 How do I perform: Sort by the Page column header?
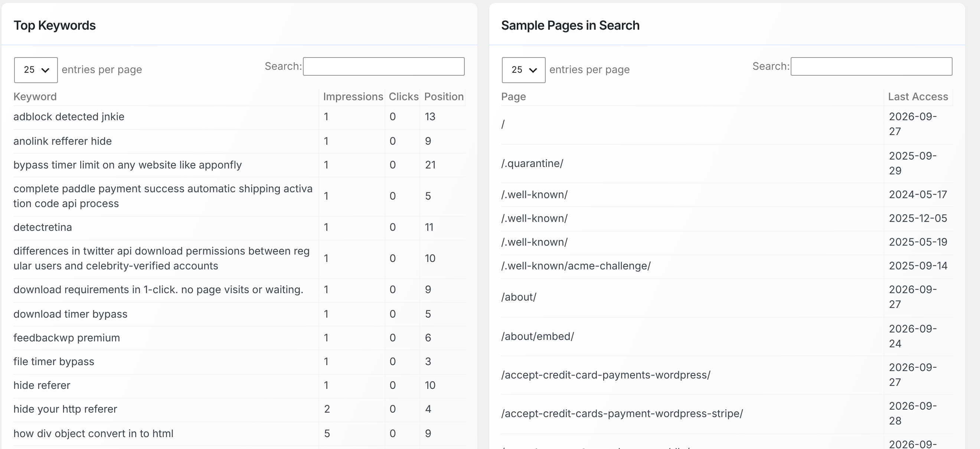(513, 96)
